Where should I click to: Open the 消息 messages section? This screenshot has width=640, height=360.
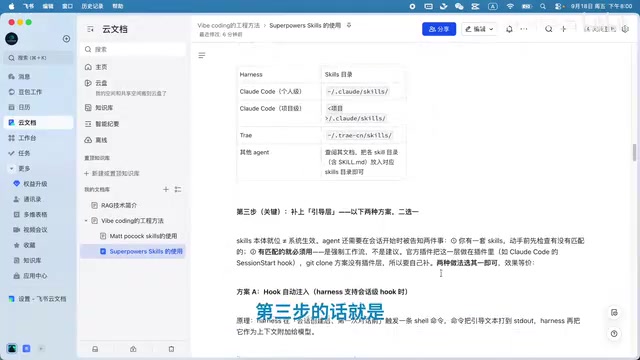pos(19,77)
